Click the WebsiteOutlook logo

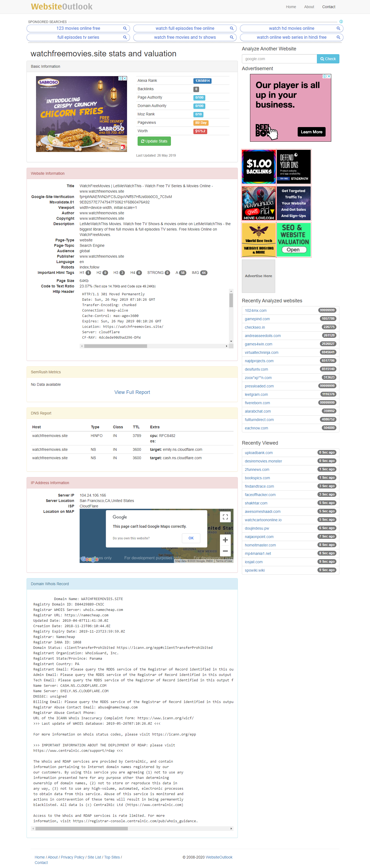point(62,7)
